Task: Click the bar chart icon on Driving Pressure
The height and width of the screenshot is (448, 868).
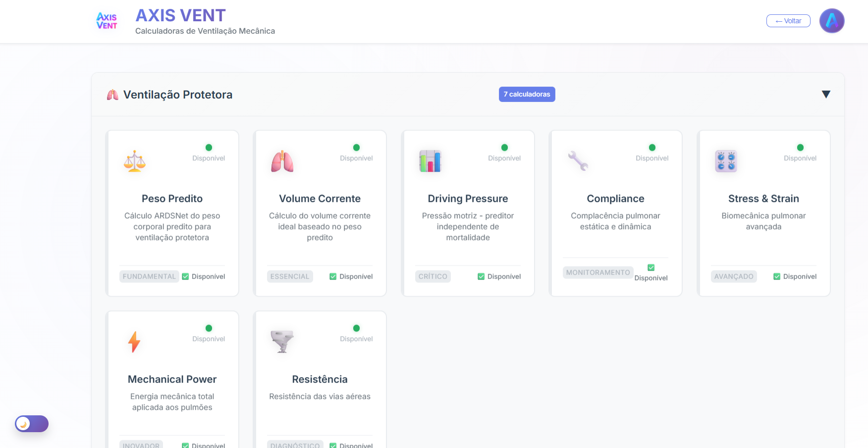Action: click(430, 161)
